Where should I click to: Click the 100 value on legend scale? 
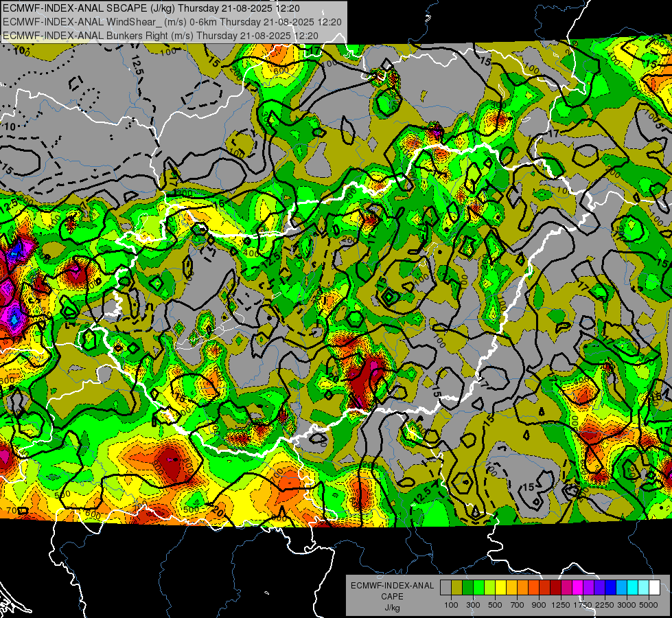pos(451,605)
